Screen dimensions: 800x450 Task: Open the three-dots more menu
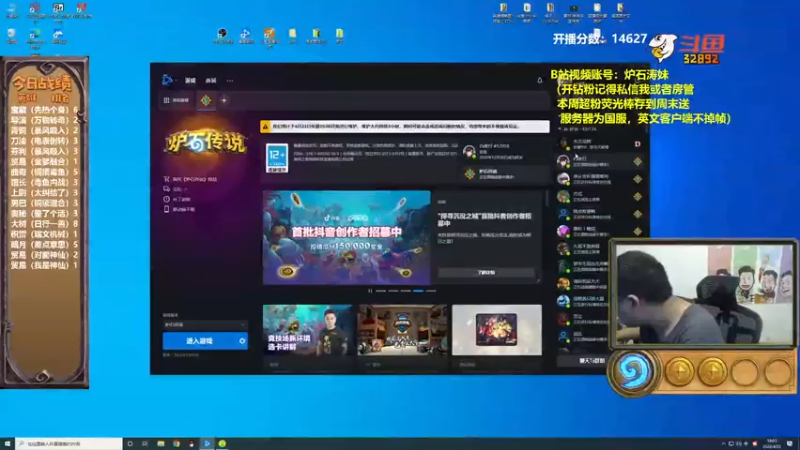[230, 81]
